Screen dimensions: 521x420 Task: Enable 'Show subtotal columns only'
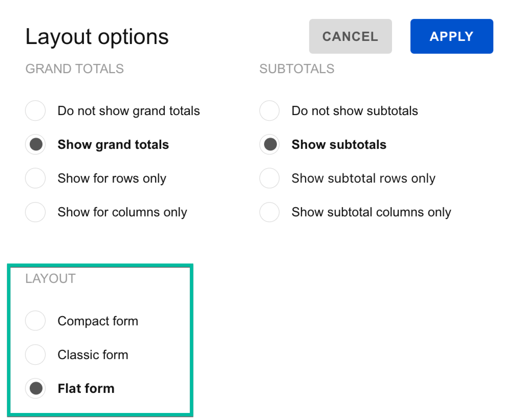pos(269,212)
